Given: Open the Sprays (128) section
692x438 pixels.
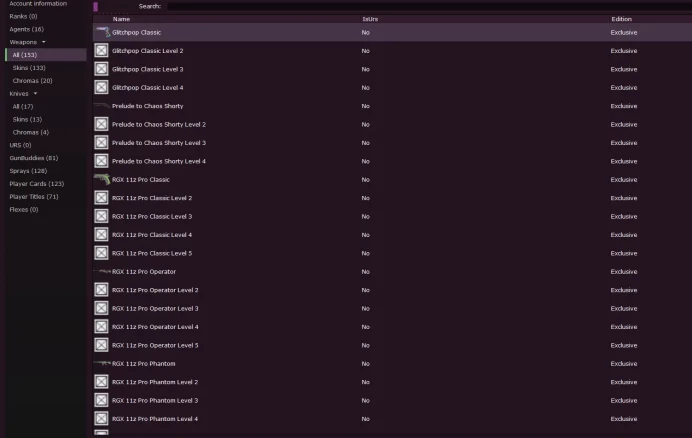Looking at the screenshot, I should point(28,171).
